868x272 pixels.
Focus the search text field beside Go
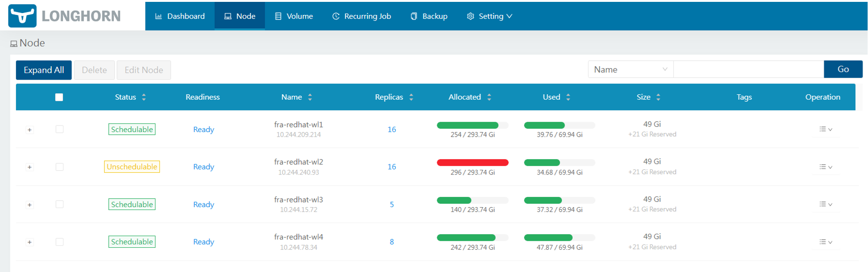click(748, 70)
